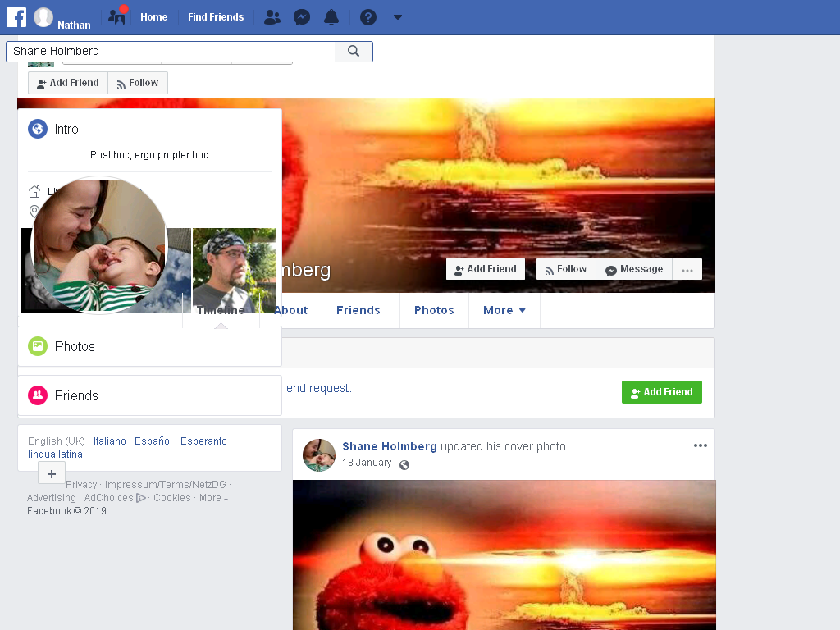The height and width of the screenshot is (630, 840).
Task: Open the Quick Help question mark icon
Action: [x=368, y=18]
